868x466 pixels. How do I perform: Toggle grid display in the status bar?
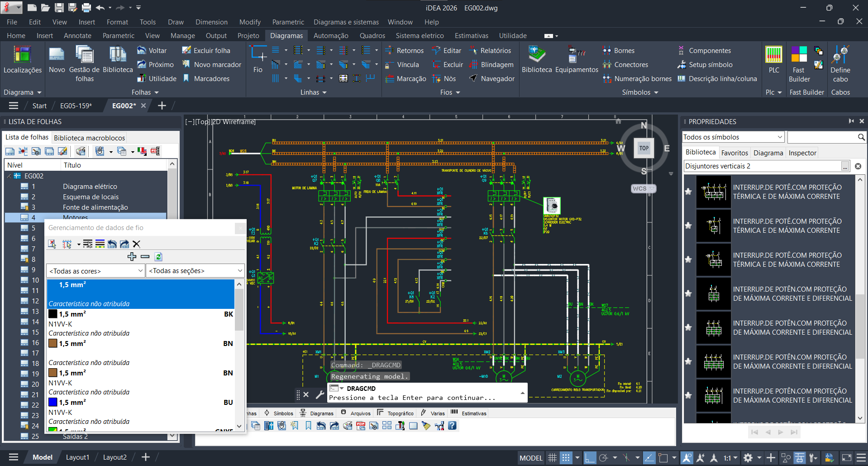(552, 457)
